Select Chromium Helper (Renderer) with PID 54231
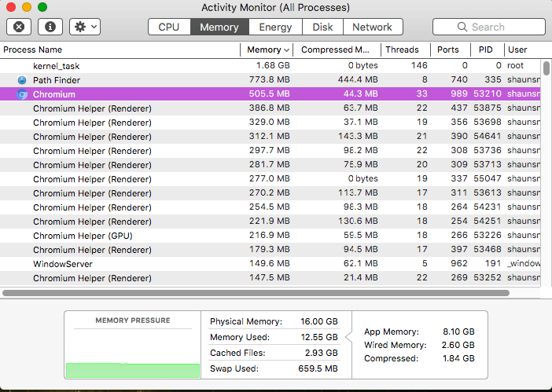This screenshot has height=392, width=552. 270,207
